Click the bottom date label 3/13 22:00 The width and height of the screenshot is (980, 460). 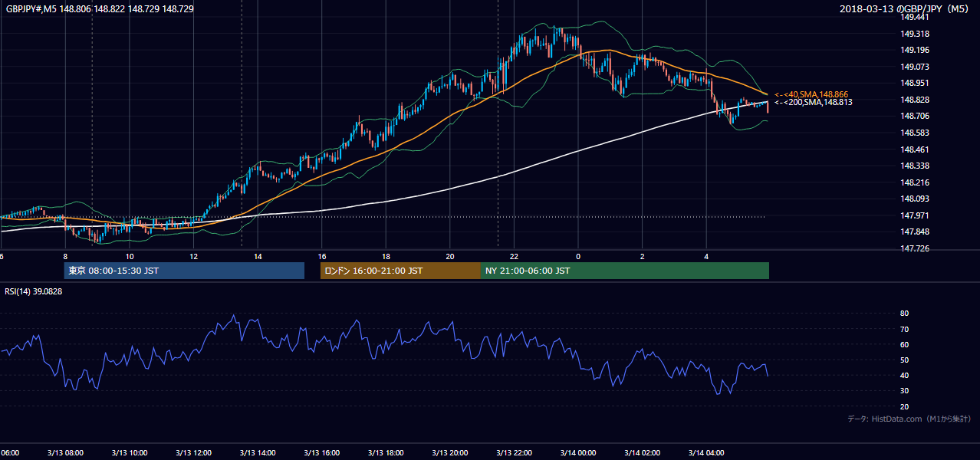[x=514, y=453]
